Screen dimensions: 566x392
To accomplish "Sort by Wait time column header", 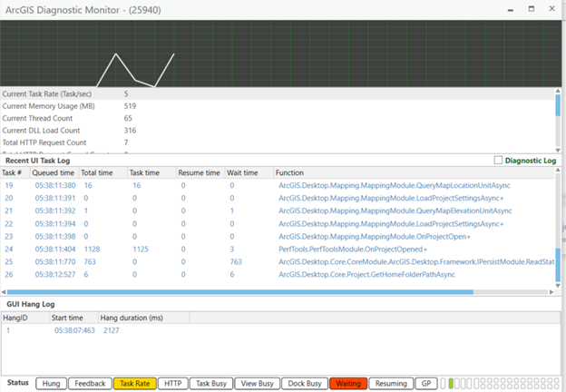I will pos(249,172).
